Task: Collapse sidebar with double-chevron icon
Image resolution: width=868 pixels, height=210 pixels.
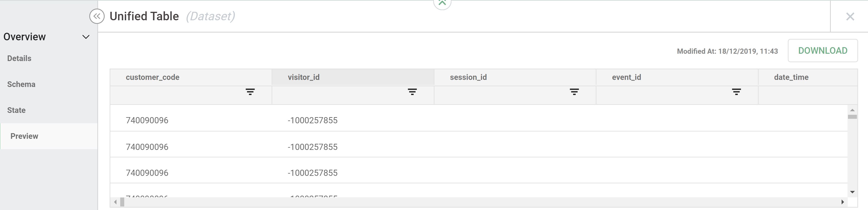Action: click(97, 16)
